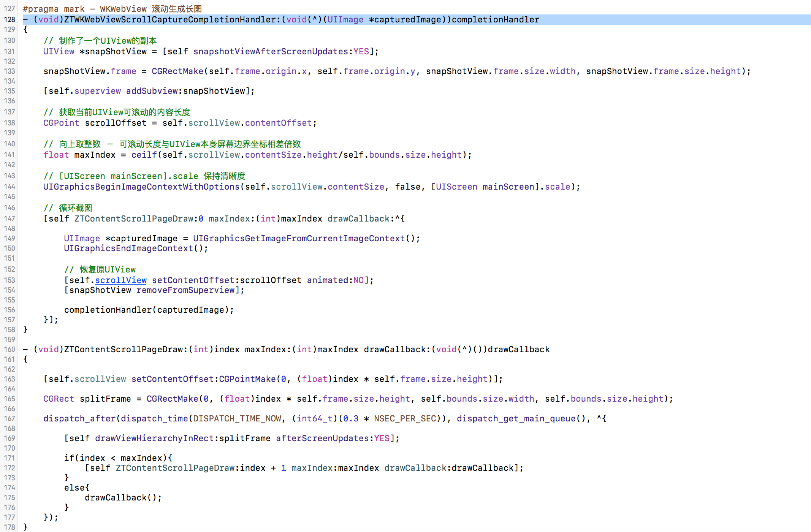Click line number 128 in the gutter
This screenshot has height=532, width=811.
(x=10, y=19)
